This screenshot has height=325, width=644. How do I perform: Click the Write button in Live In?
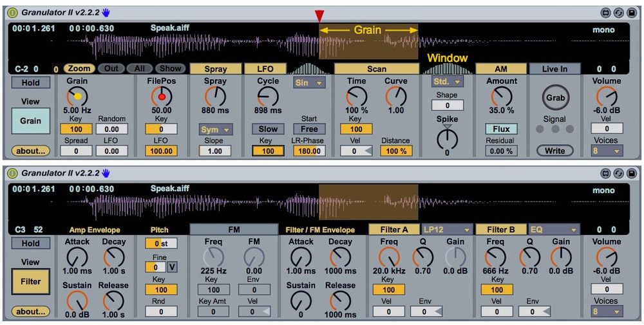pyautogui.click(x=554, y=151)
